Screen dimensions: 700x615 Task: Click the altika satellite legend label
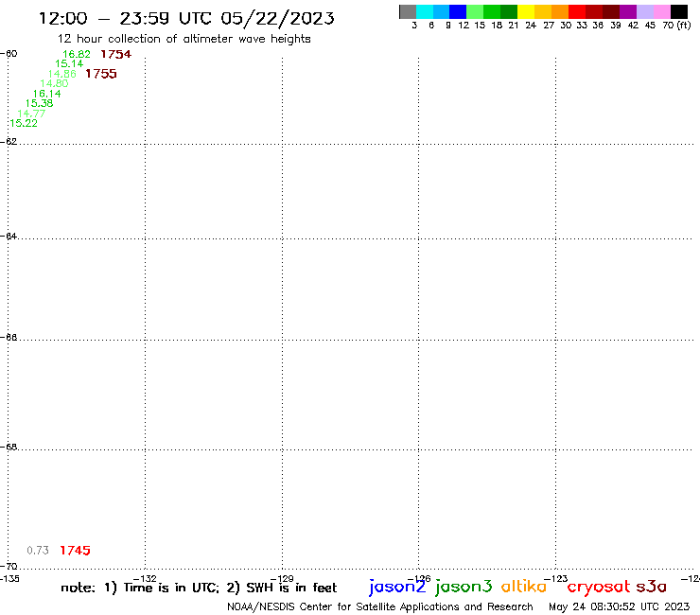tap(524, 587)
